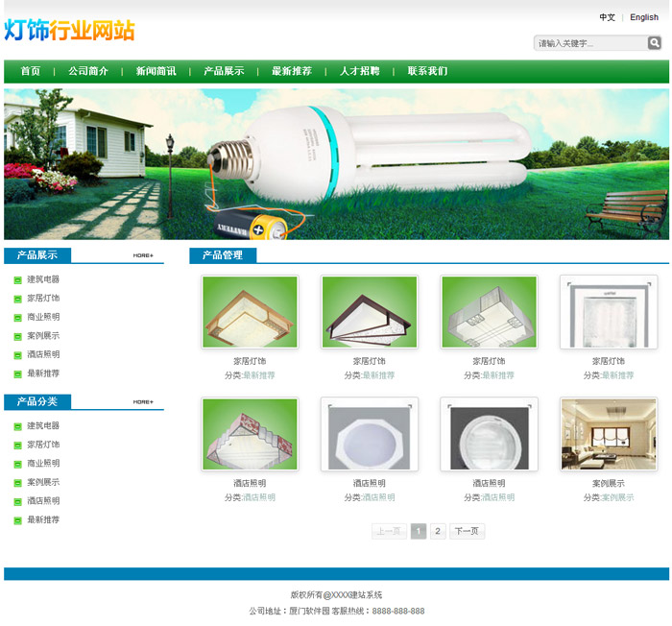This screenshot has height=626, width=672.
Task: Click MORE+ in the 产品展示 header
Action: pos(143,255)
